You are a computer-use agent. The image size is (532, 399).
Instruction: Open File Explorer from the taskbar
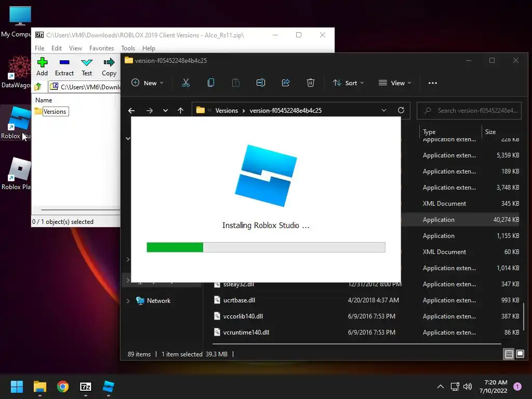pyautogui.click(x=39, y=387)
